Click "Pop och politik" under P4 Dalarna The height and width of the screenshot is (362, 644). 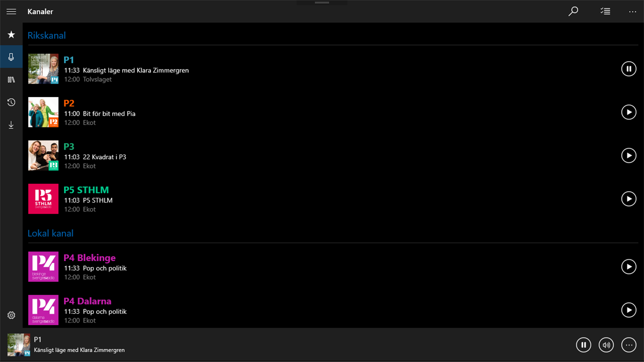(x=105, y=311)
